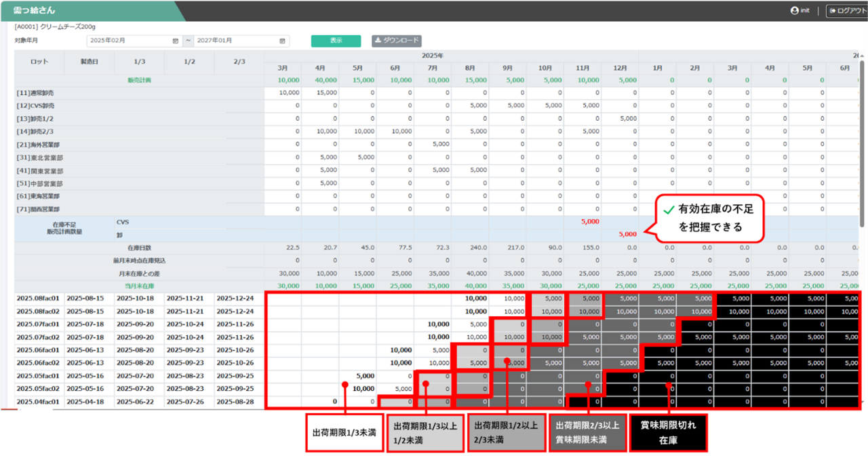The height and width of the screenshot is (456, 868).
Task: Click the red 5,000 shortage value under 12月
Action: pos(627,234)
